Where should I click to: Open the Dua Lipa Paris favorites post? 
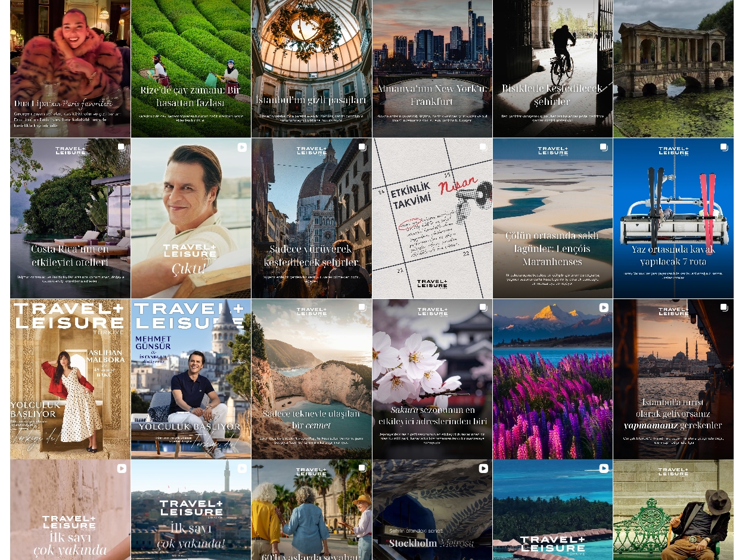pyautogui.click(x=70, y=69)
